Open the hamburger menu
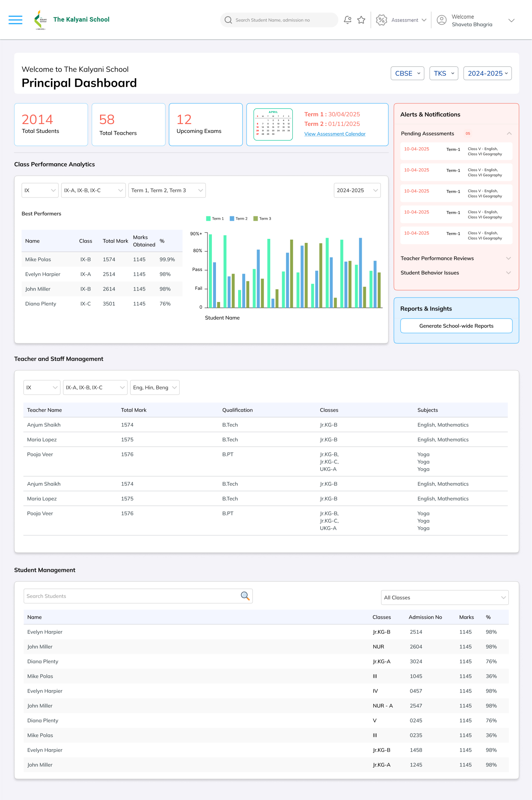 coord(16,20)
